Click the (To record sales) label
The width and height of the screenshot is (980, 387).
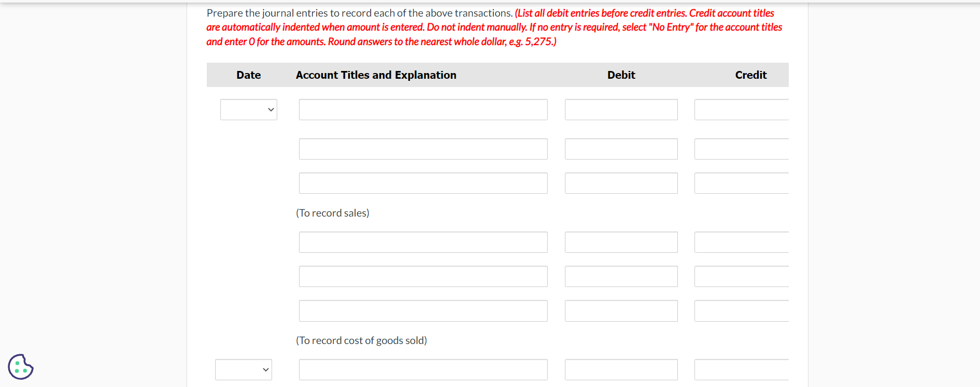(x=333, y=212)
